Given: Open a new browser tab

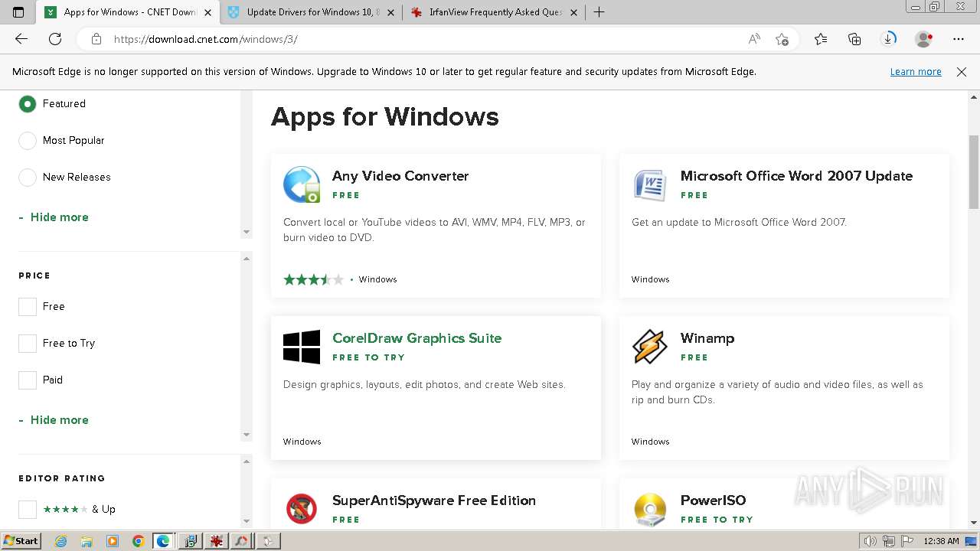Looking at the screenshot, I should pyautogui.click(x=599, y=12).
